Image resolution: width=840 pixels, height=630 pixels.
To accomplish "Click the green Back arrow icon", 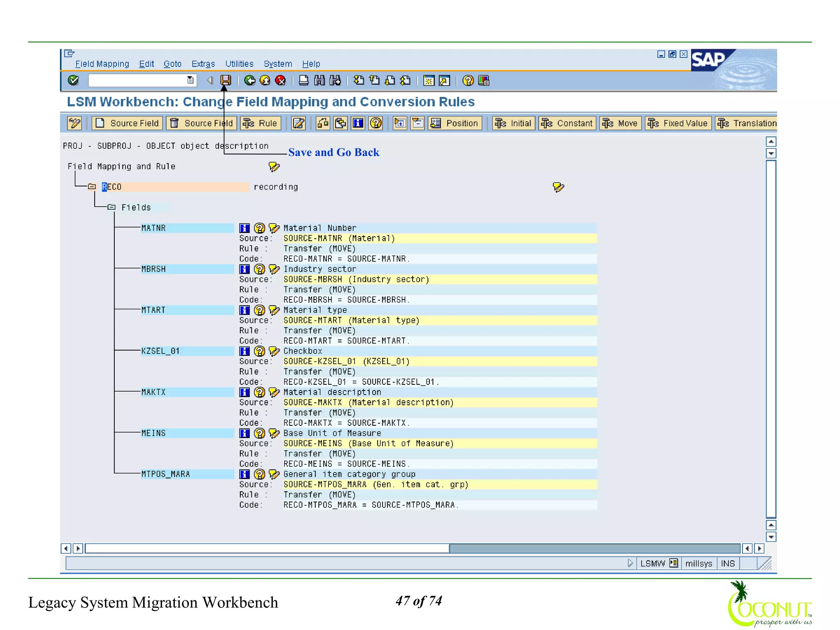I will (249, 80).
